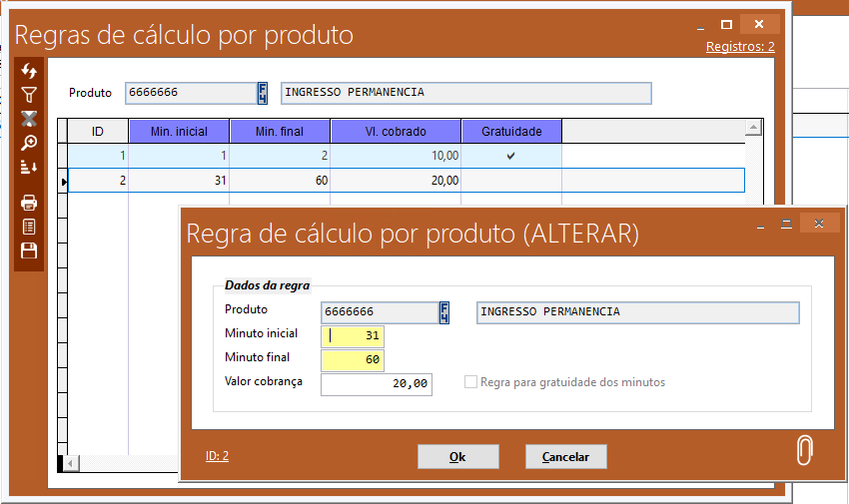
Task: Click the 'Vl. cobrado' column header
Action: click(396, 132)
